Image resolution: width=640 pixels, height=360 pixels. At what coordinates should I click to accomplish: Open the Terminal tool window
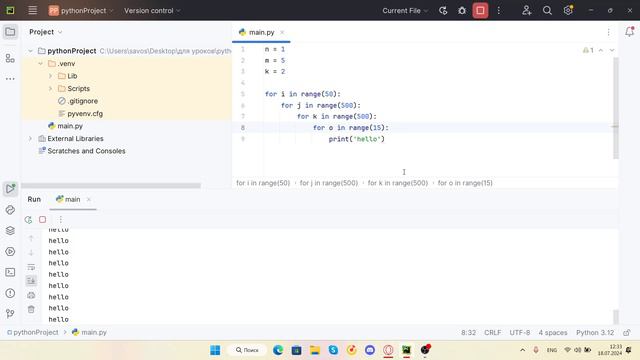tap(10, 272)
